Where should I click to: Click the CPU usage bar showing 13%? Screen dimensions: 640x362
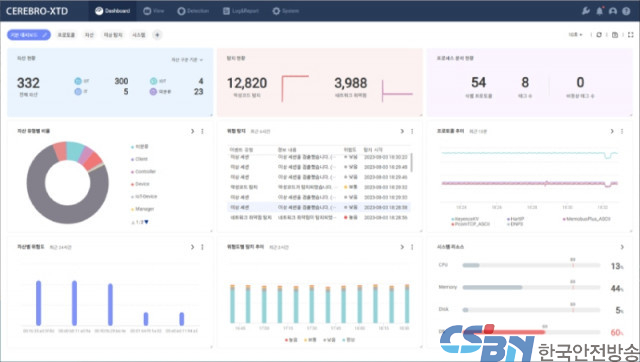tap(531, 265)
